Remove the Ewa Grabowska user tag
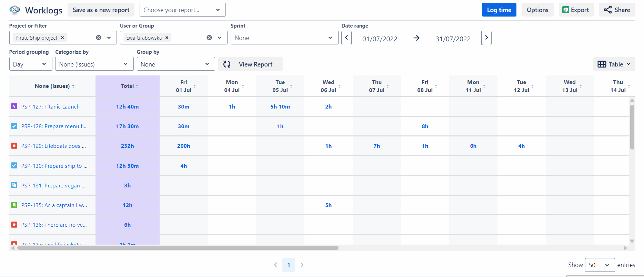The image size is (644, 277). (x=167, y=38)
